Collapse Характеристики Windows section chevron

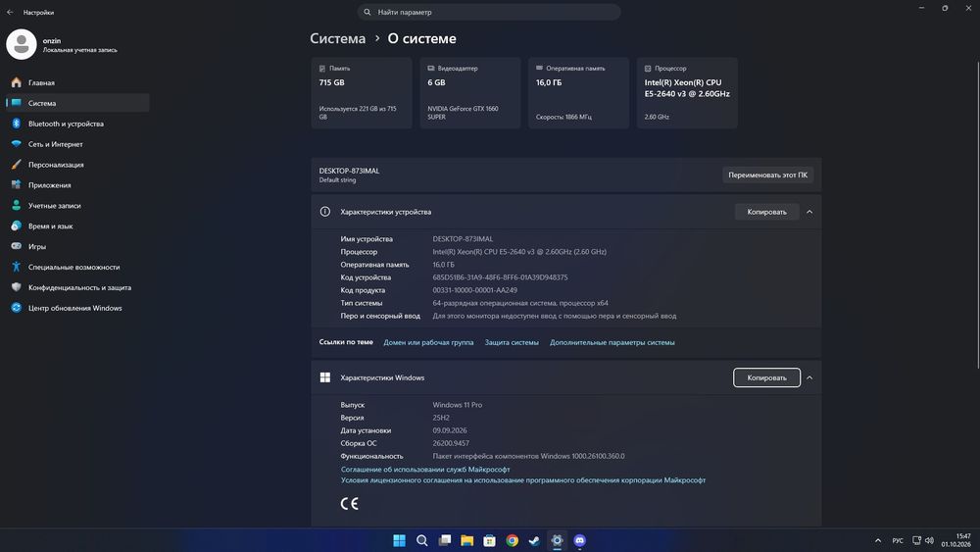pyautogui.click(x=809, y=377)
